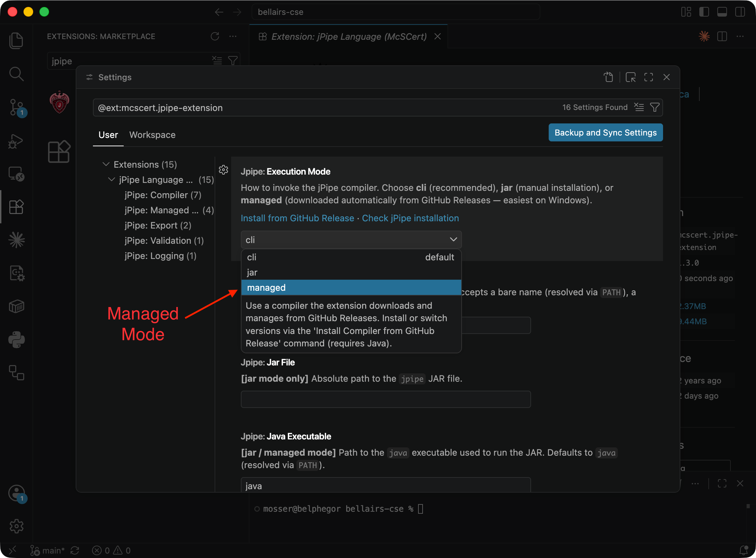Toggle the bottom panel layout
Image resolution: width=756 pixels, height=558 pixels.
pos(722,12)
